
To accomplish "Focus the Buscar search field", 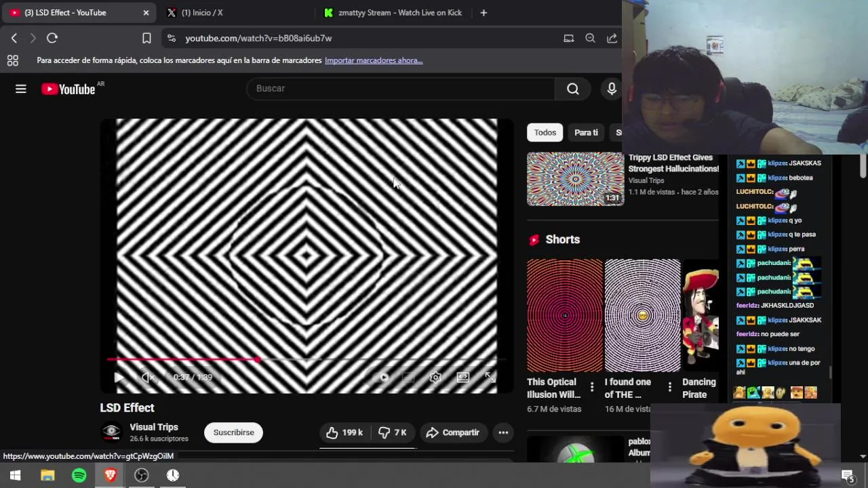I will tap(401, 89).
